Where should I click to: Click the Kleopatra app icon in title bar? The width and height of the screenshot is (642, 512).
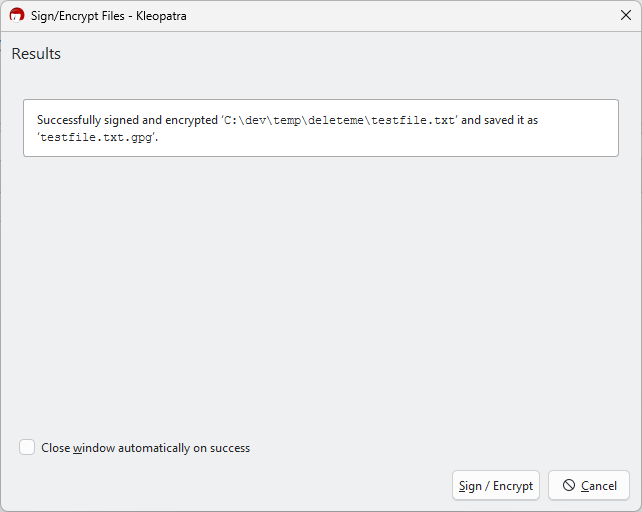[17, 16]
